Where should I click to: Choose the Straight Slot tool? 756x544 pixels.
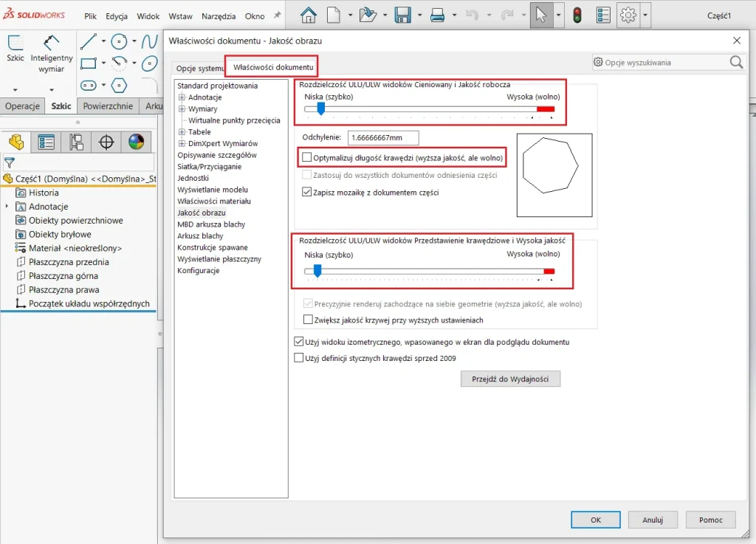89,86
